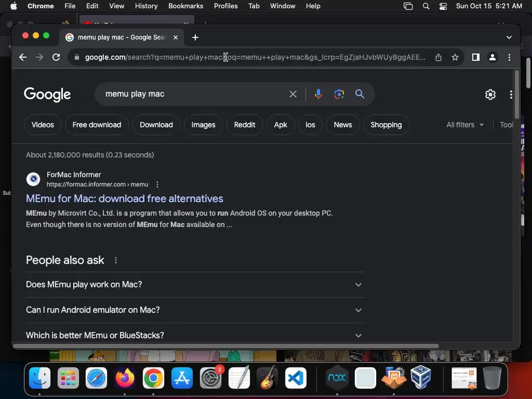Open "MEmu for Mac: download free alternatives" result
The width and height of the screenshot is (532, 399).
(x=125, y=198)
